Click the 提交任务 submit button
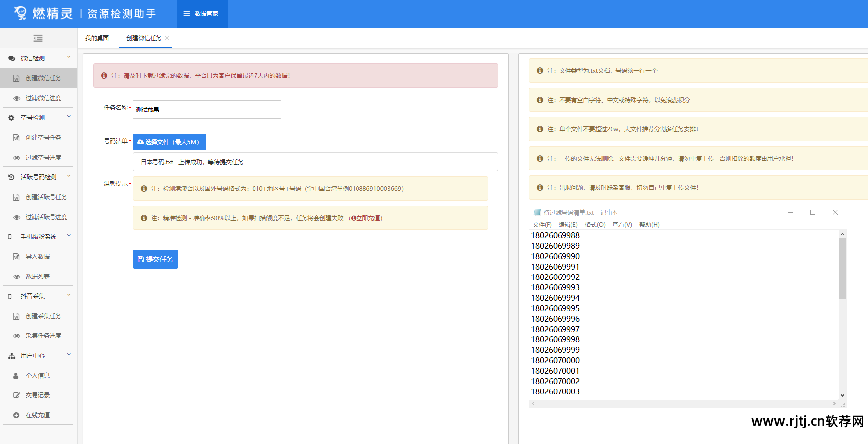868x444 pixels. 155,259
